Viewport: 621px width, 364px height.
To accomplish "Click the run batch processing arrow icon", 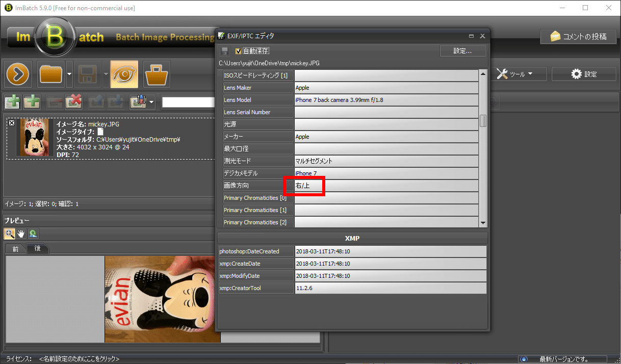I will coord(19,74).
